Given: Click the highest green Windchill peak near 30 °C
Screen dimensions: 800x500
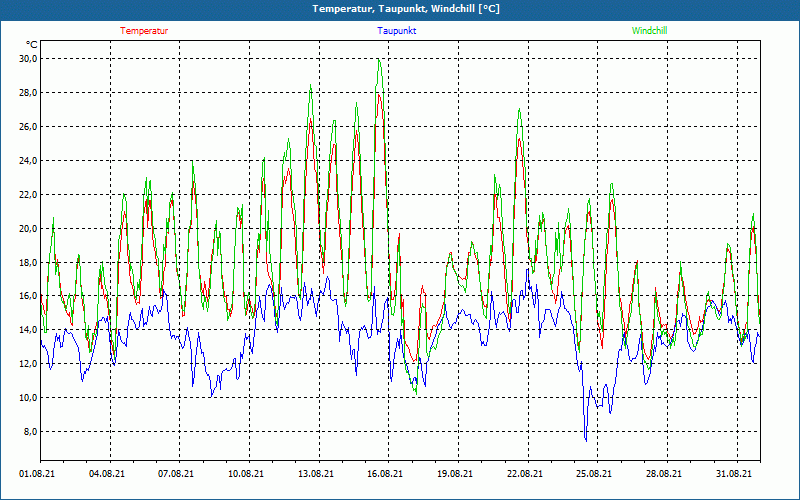Looking at the screenshot, I should coord(379,60).
